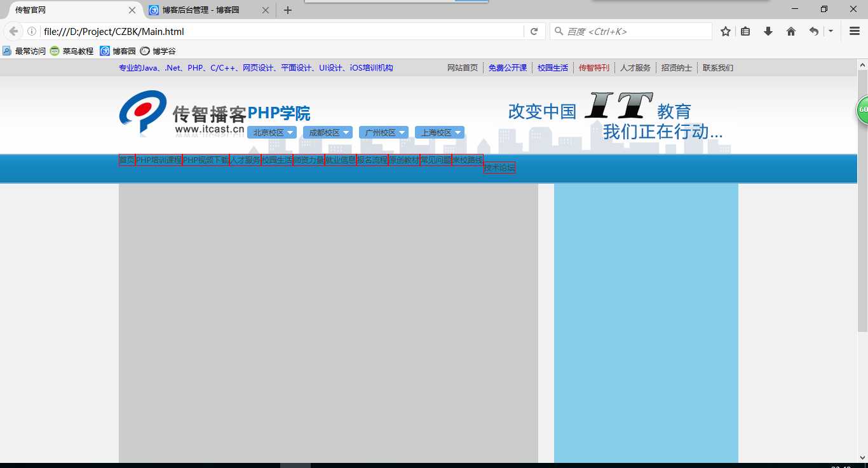Click the 校园生活 top link
This screenshot has width=868, height=468.
552,68
